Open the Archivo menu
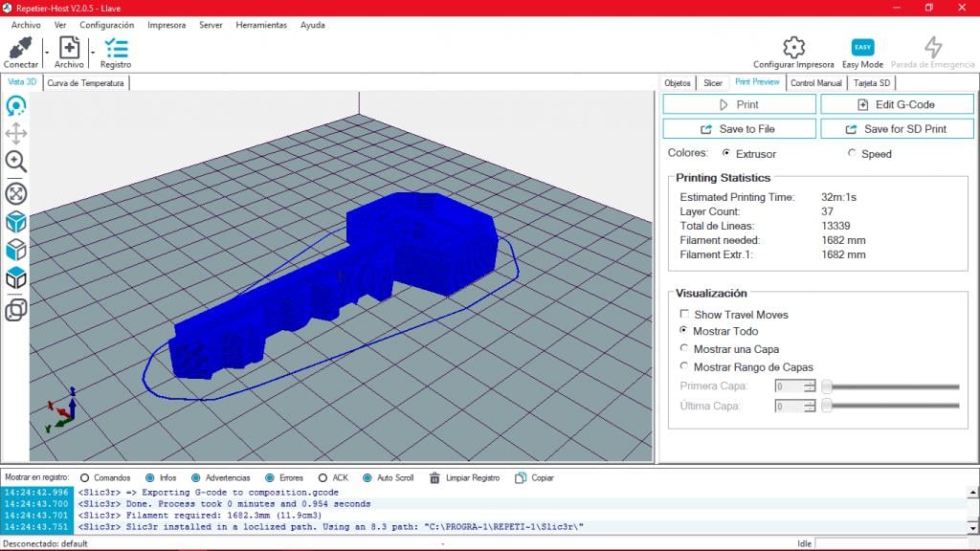 [26, 25]
